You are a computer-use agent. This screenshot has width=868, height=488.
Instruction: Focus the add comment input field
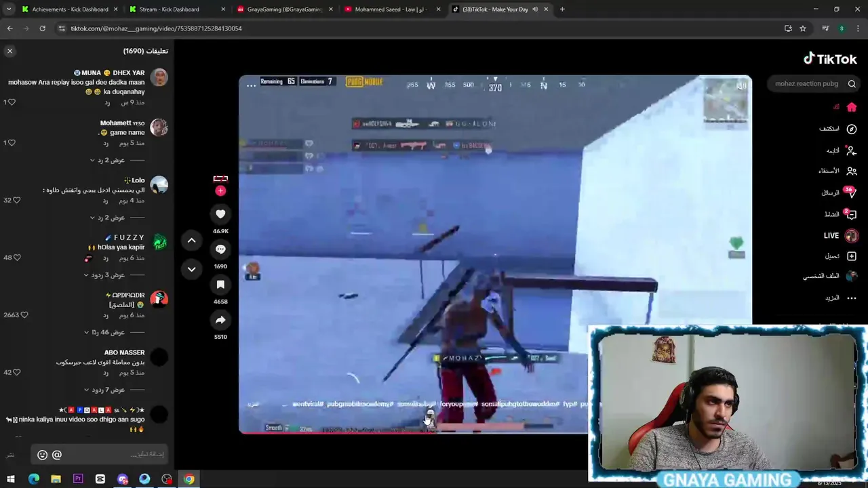click(x=99, y=455)
